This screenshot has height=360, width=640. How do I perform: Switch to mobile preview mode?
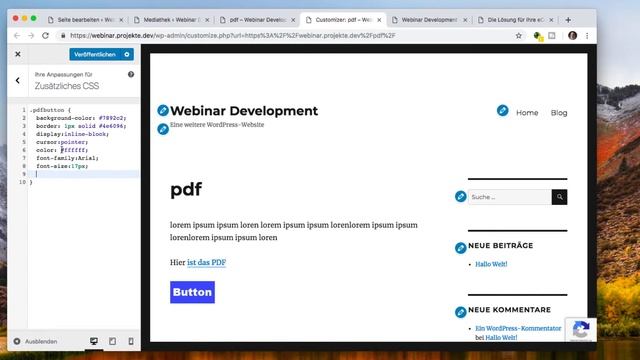tap(131, 341)
